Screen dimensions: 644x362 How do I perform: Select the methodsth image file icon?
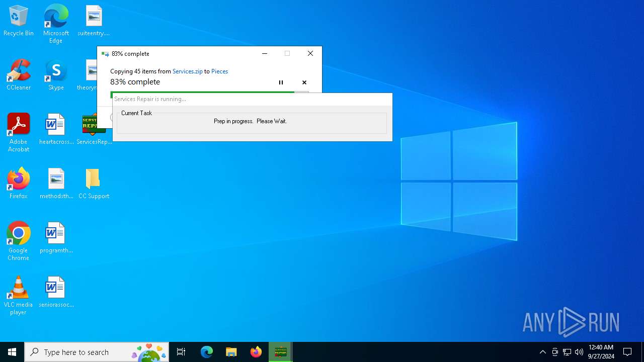(56, 184)
